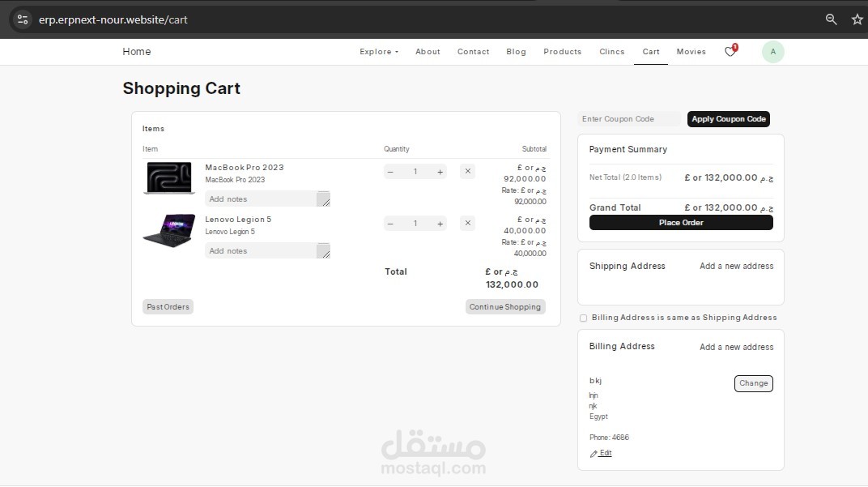Open the Clincs menu item

click(611, 52)
